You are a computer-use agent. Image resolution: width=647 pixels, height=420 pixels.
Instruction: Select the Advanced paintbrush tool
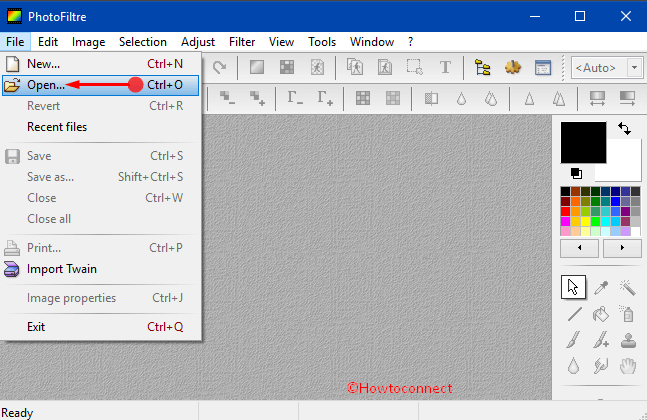click(x=601, y=340)
